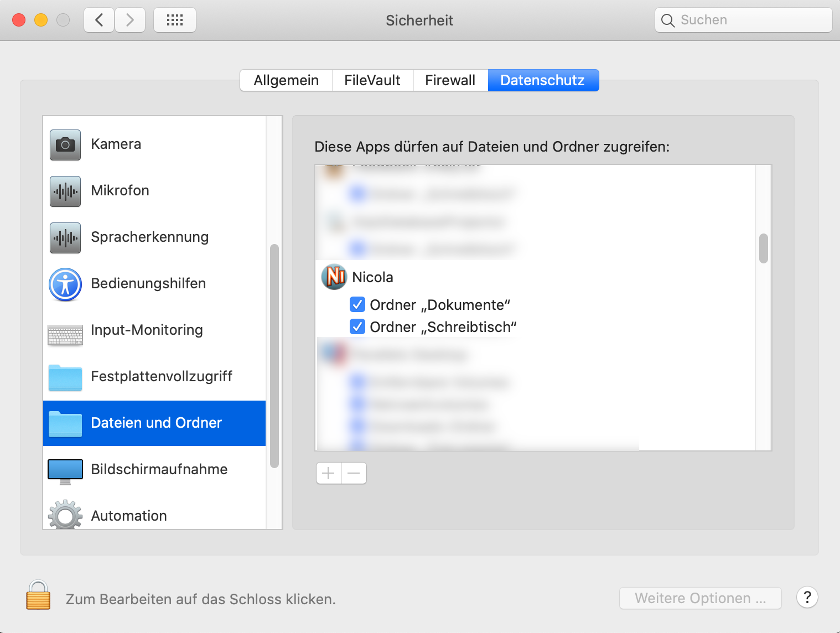Show all preferences grid button

(175, 20)
